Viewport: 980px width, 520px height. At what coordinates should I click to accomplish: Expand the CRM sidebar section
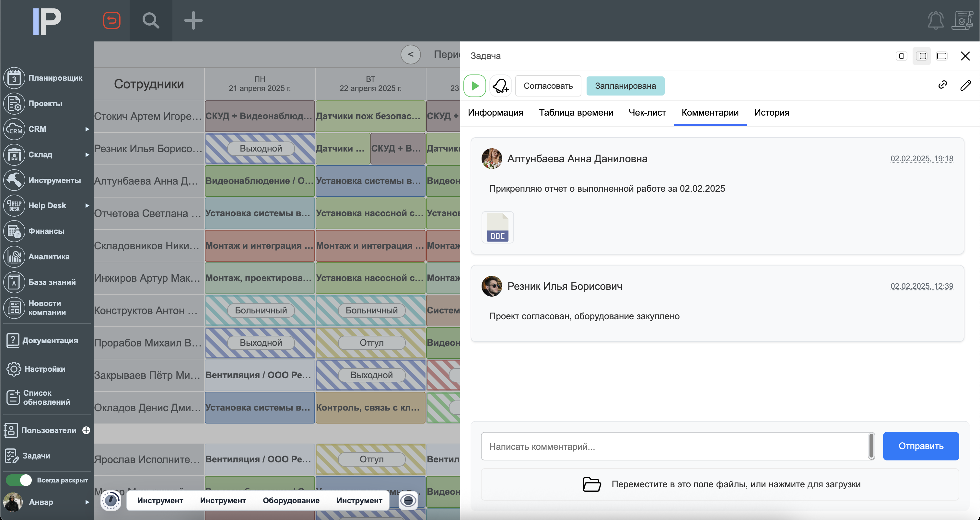tap(87, 129)
